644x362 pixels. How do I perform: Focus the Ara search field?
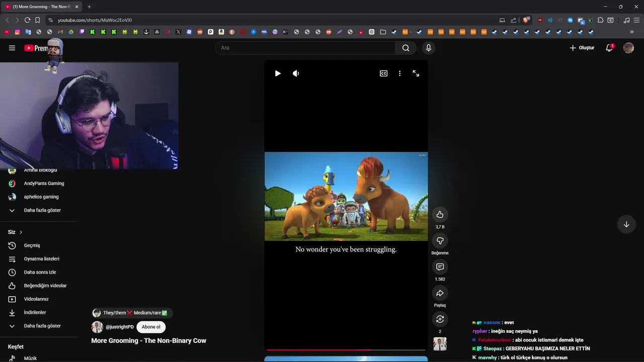pyautogui.click(x=305, y=48)
